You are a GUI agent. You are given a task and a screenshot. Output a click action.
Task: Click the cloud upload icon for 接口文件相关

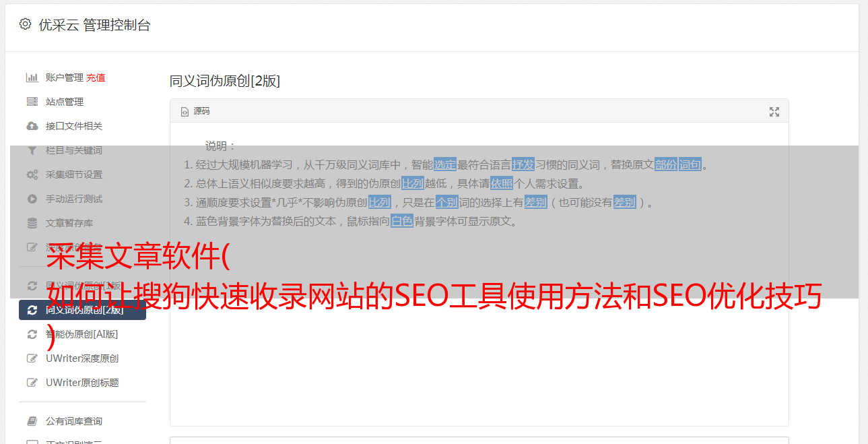point(32,126)
